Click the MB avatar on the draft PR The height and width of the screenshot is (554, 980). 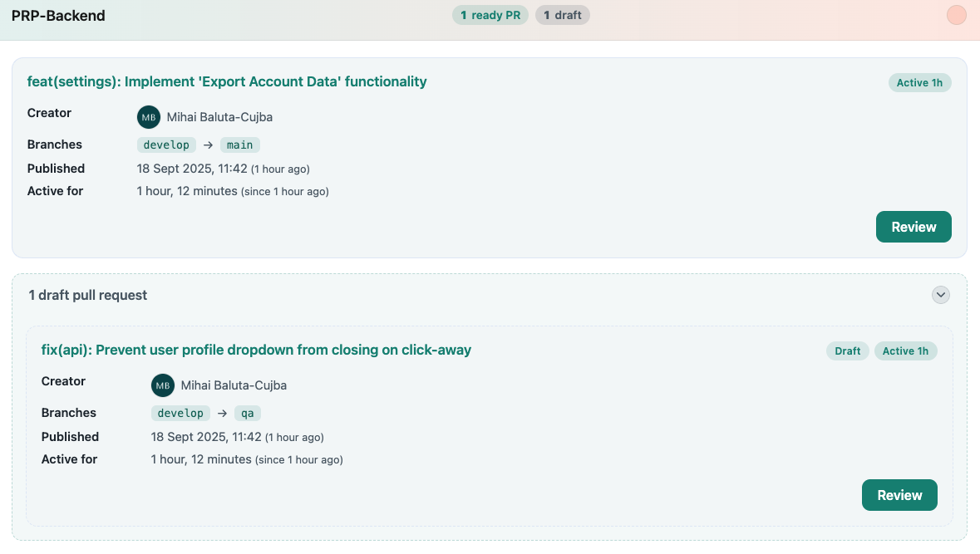point(163,385)
